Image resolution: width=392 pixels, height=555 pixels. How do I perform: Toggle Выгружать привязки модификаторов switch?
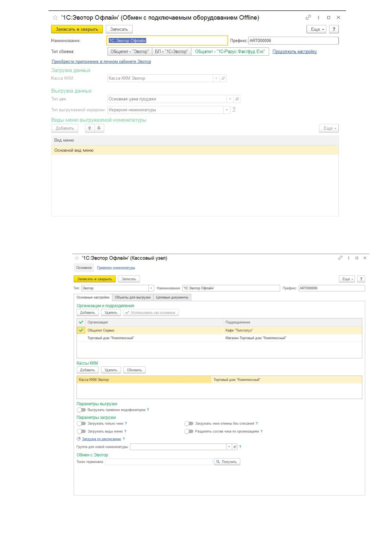coord(81,410)
